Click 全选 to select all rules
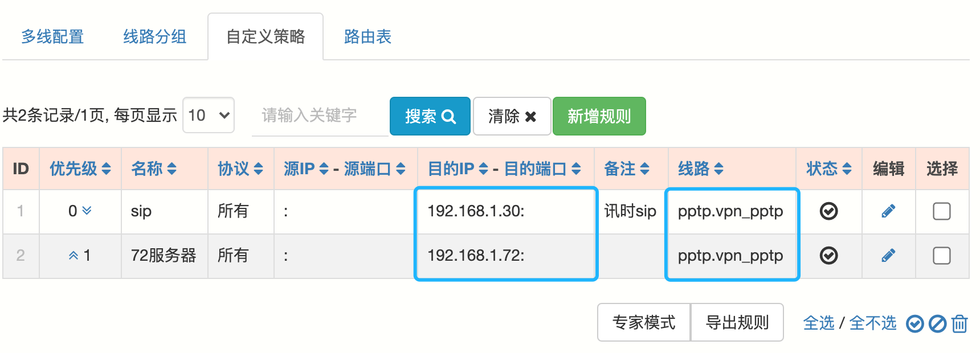 pos(818,323)
